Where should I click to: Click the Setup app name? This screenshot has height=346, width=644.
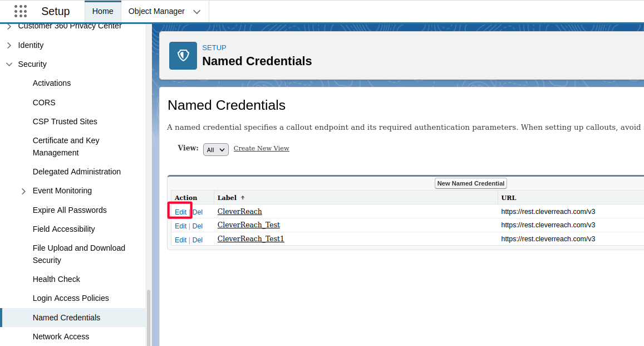pyautogui.click(x=56, y=11)
